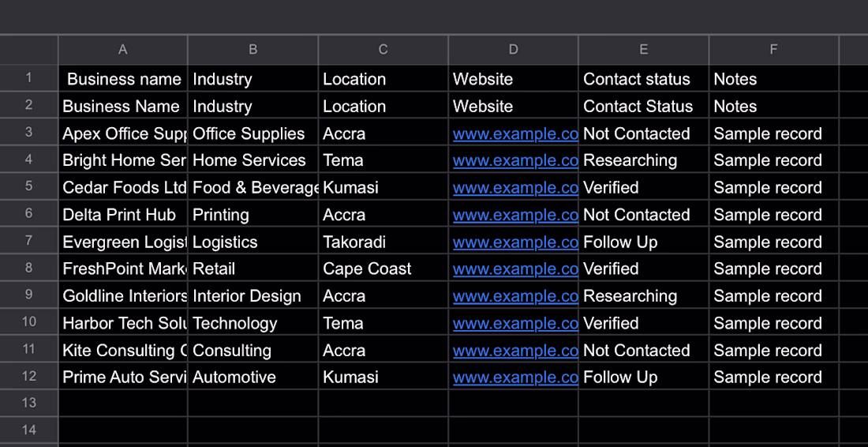Viewport: 868px width, 447px height.
Task: Click the 'Office Supplies' industry cell
Action: click(x=253, y=133)
